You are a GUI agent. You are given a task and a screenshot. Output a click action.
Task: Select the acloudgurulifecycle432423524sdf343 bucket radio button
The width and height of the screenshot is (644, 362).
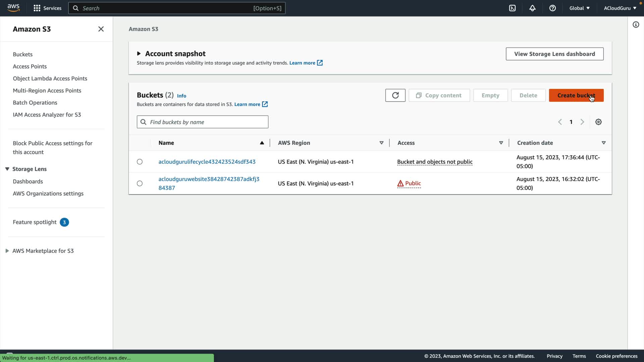(140, 162)
